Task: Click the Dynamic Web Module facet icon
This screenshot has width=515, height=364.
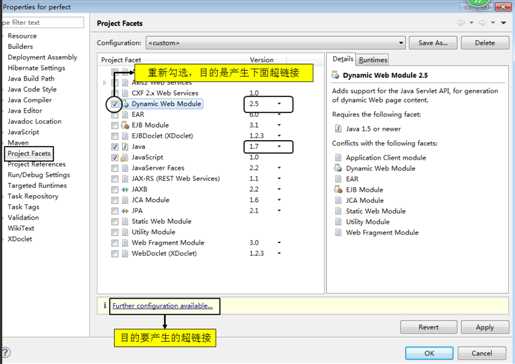Action: 126,104
